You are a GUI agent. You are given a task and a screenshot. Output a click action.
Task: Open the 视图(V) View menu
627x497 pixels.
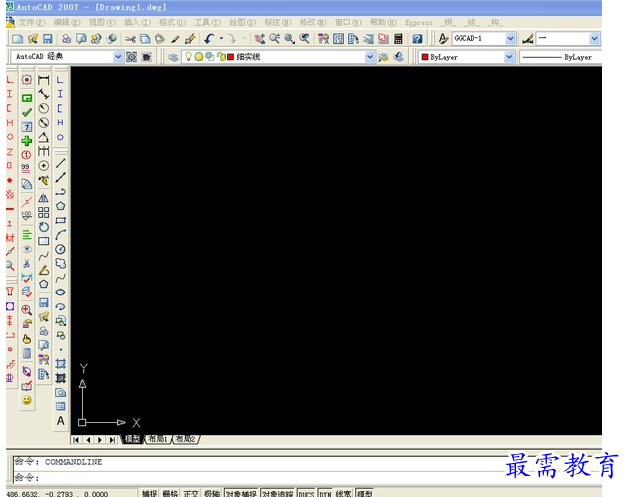pyautogui.click(x=102, y=22)
